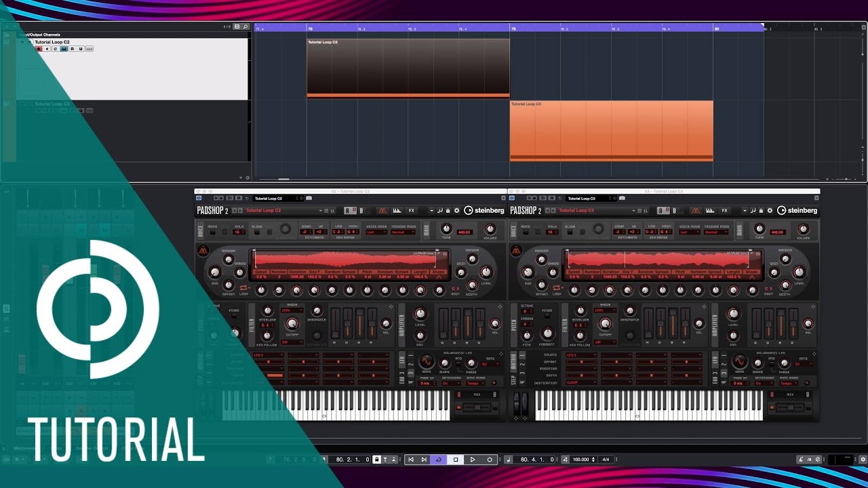
Task: Open settings gear in right Padshop header
Action: [x=770, y=210]
